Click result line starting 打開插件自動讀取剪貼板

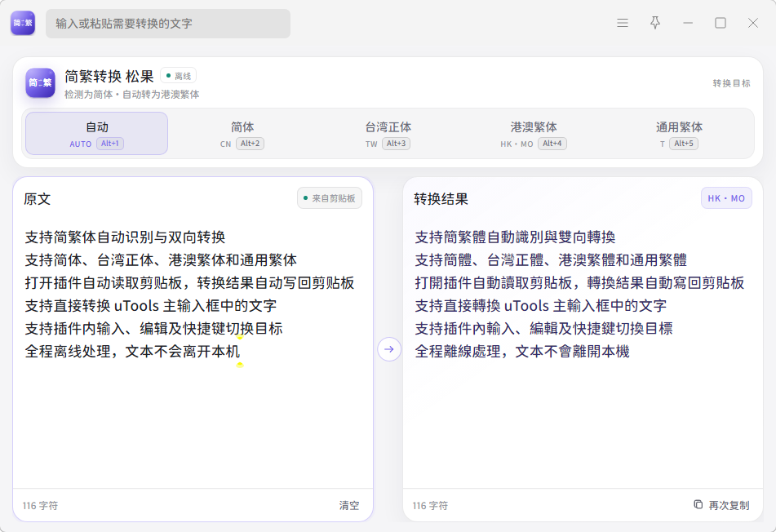[x=579, y=282]
